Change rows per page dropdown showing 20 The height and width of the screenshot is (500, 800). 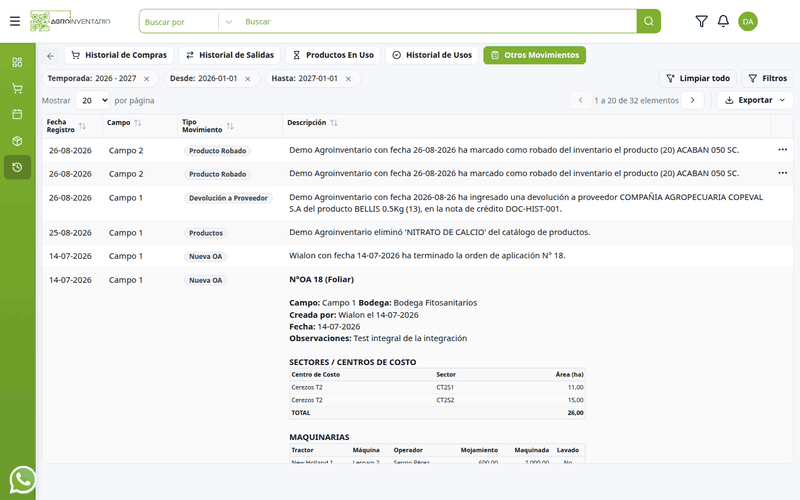click(x=92, y=101)
